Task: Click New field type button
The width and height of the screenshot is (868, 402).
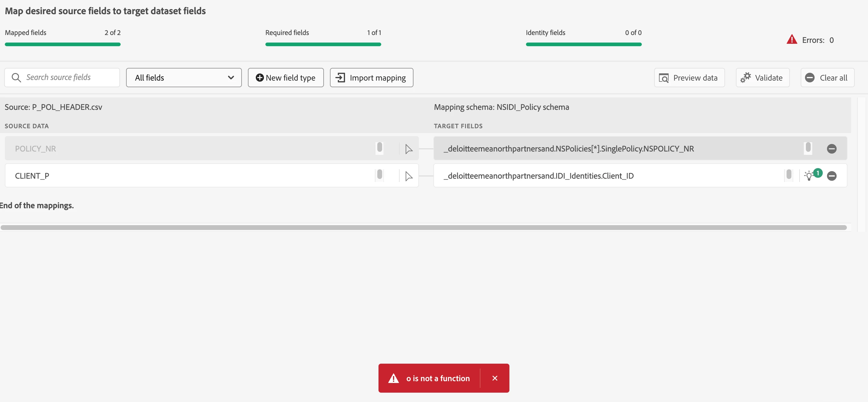Action: (x=285, y=78)
